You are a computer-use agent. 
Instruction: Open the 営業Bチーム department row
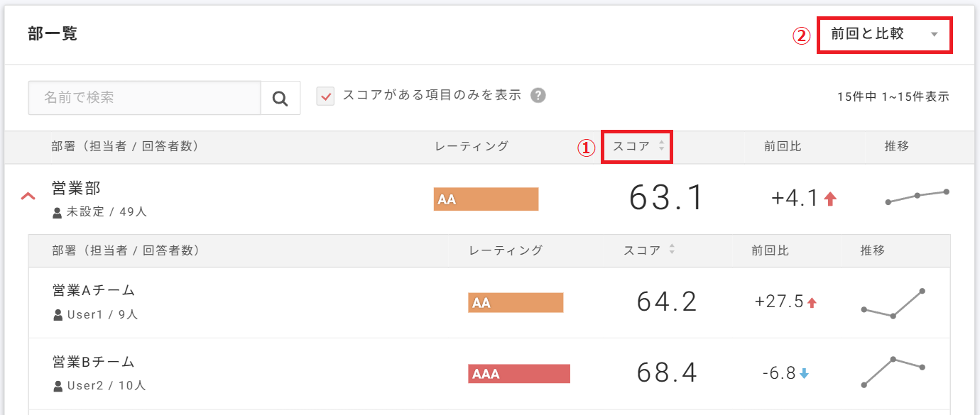94,362
